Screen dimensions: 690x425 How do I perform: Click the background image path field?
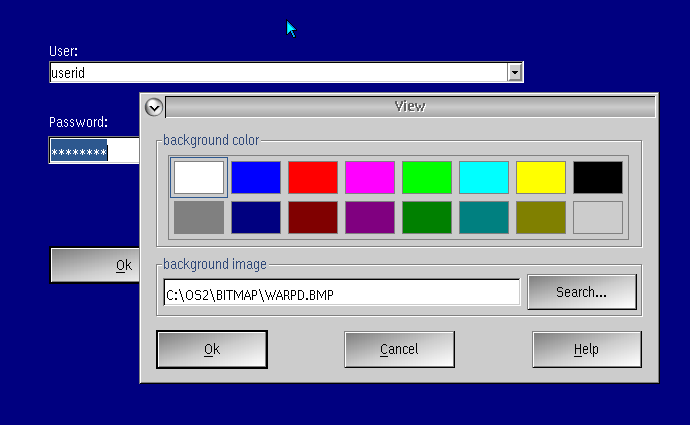341,292
